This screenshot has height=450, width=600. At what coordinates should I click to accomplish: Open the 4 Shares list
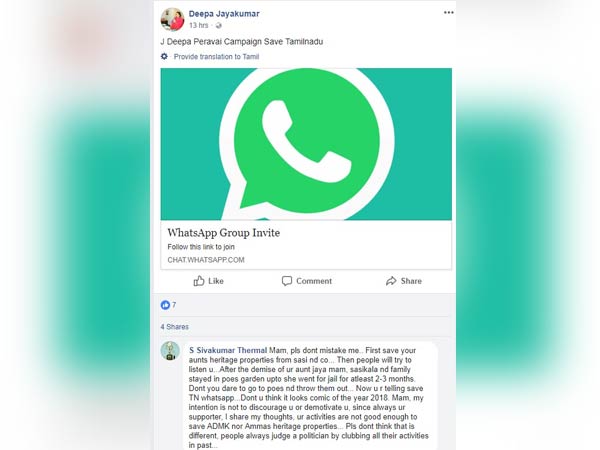(174, 327)
